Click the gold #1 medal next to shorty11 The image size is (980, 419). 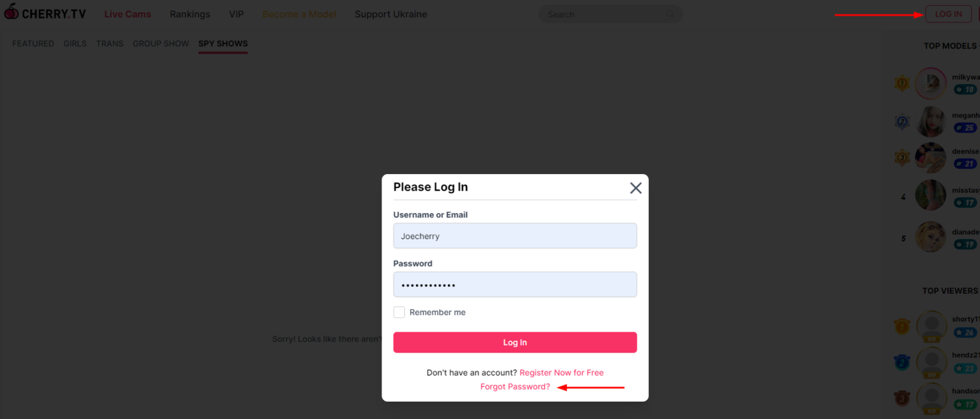click(902, 326)
